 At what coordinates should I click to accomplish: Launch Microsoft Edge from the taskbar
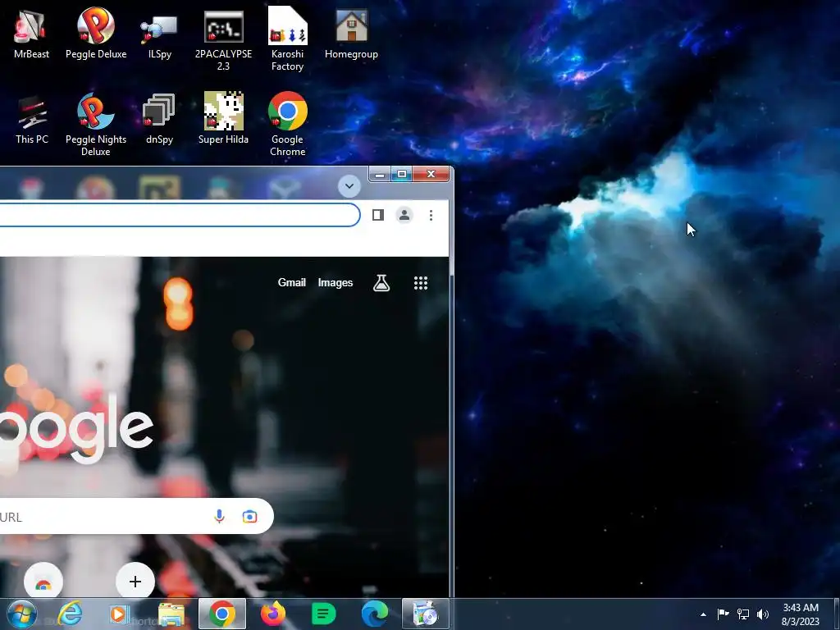(374, 614)
